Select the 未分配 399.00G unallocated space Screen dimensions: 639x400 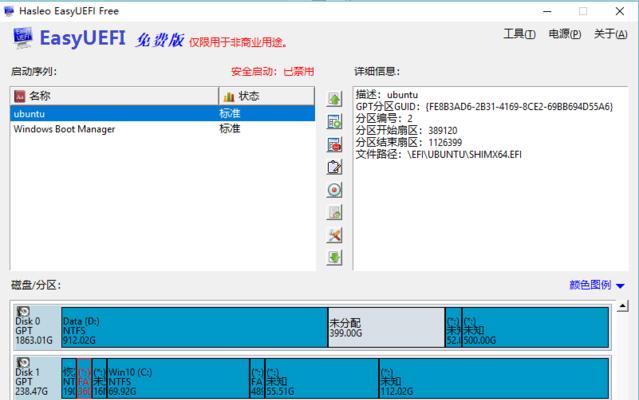click(x=386, y=327)
